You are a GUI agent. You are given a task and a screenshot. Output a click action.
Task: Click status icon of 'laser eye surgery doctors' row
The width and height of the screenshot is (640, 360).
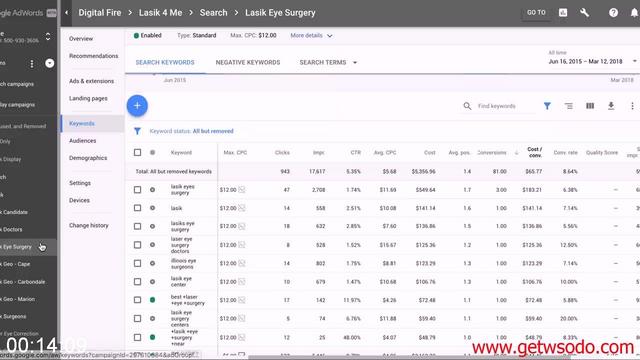point(152,245)
